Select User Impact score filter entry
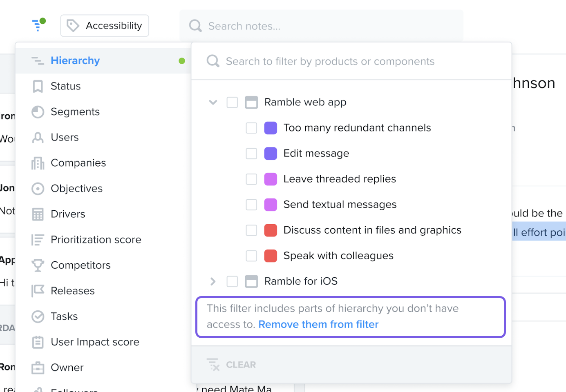The height and width of the screenshot is (392, 566). tap(103, 342)
